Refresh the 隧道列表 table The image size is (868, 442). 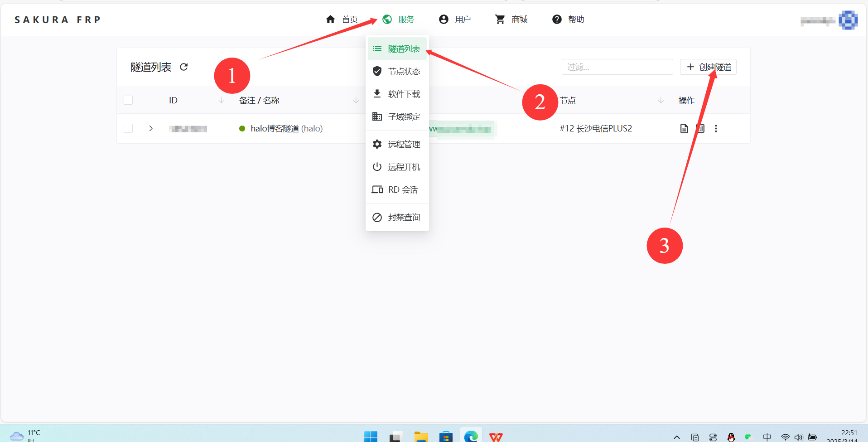tap(183, 67)
